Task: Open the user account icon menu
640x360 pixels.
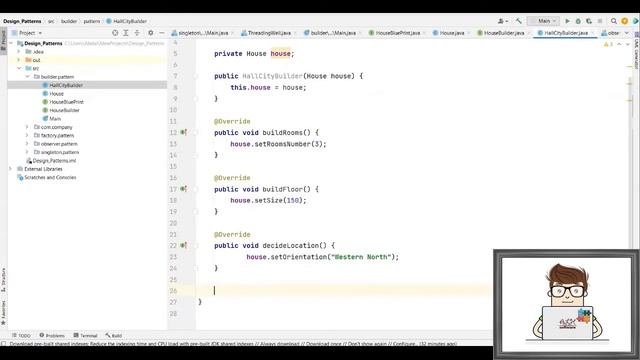Action: coord(502,21)
